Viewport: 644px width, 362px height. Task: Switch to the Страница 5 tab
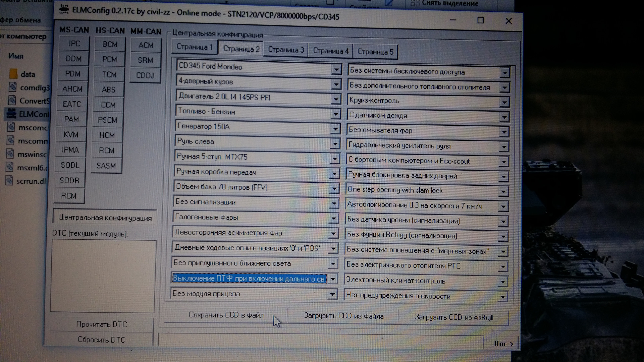(x=375, y=52)
